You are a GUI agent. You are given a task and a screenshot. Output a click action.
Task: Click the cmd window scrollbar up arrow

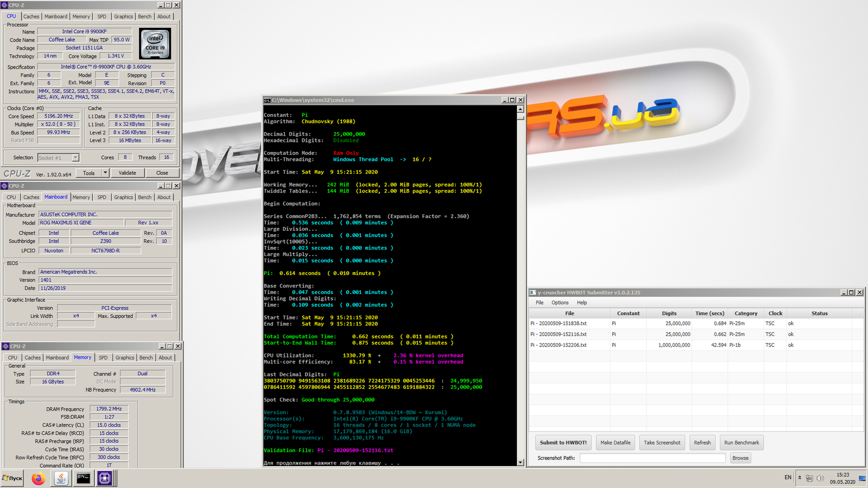coord(520,109)
